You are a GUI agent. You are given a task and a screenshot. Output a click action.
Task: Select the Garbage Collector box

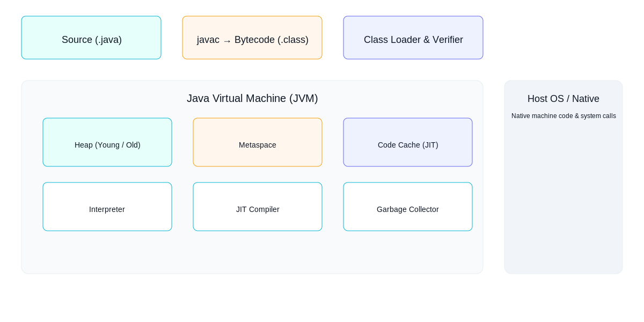(408, 207)
